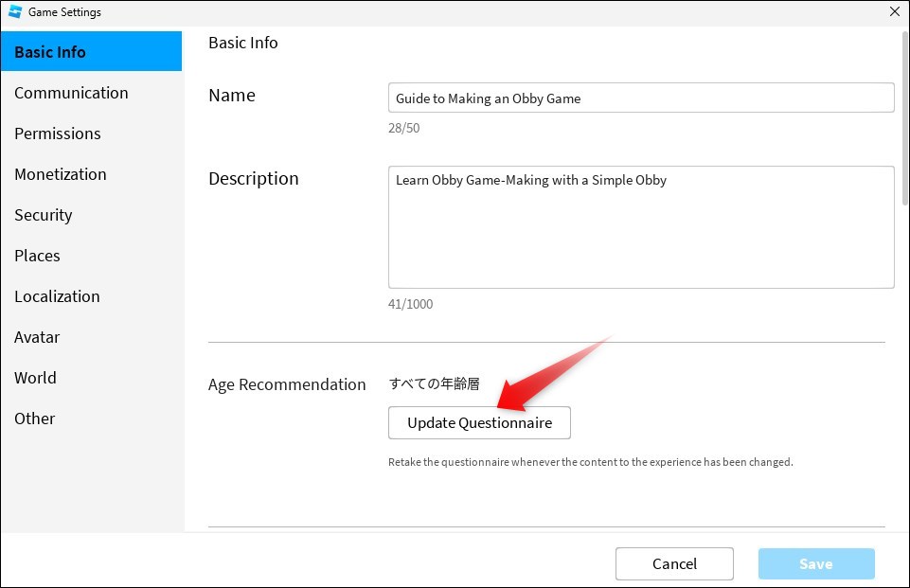Click the 'Game Settings' window title
The height and width of the screenshot is (588, 910).
click(x=64, y=12)
